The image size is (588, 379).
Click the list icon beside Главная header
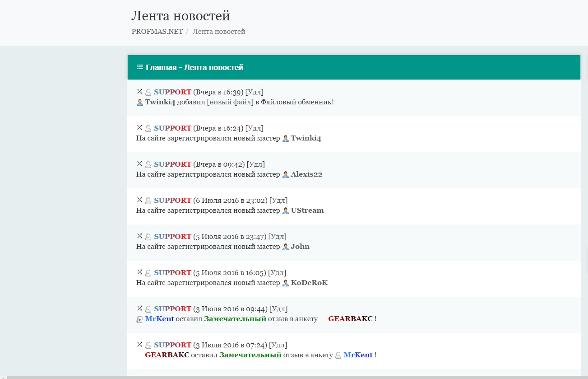140,67
